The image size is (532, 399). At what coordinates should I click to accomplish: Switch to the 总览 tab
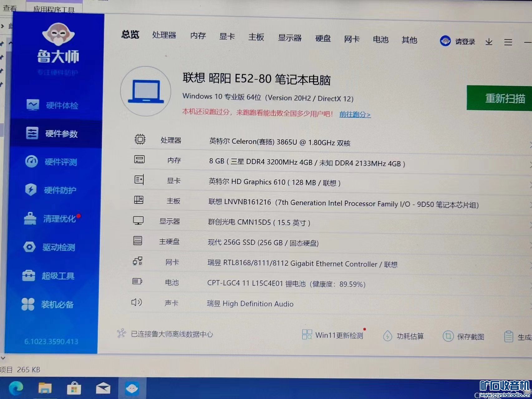(130, 35)
